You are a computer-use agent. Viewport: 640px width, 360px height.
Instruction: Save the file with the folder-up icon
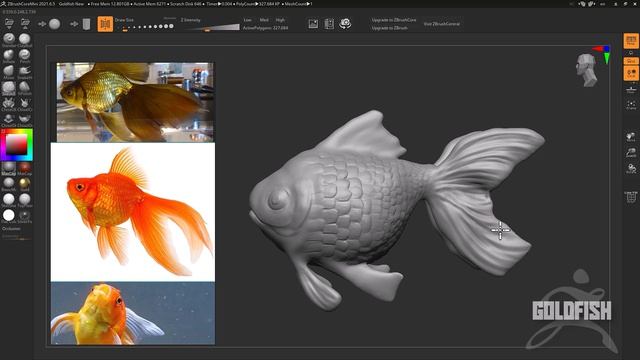[25, 24]
